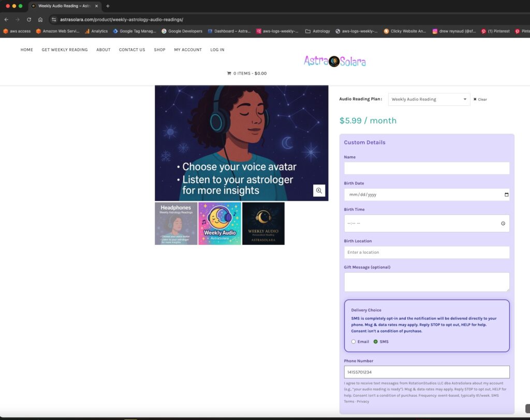
Task: Click the browser reload page icon
Action: (29, 20)
